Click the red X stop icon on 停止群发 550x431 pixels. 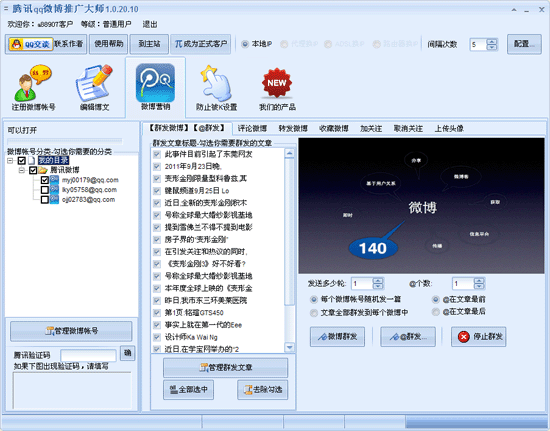click(463, 337)
